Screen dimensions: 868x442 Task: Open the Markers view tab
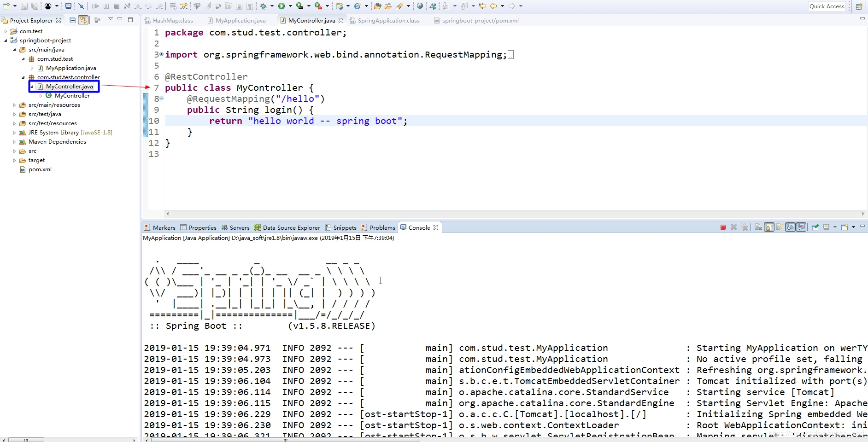[x=160, y=227]
